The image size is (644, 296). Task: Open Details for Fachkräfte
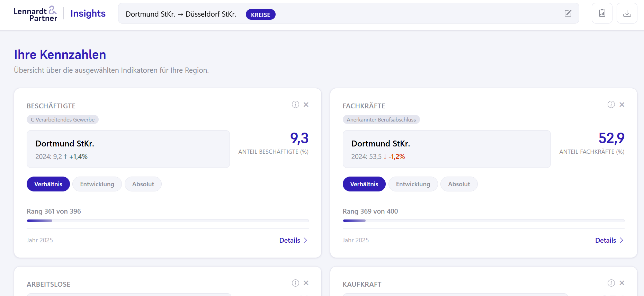[609, 240]
